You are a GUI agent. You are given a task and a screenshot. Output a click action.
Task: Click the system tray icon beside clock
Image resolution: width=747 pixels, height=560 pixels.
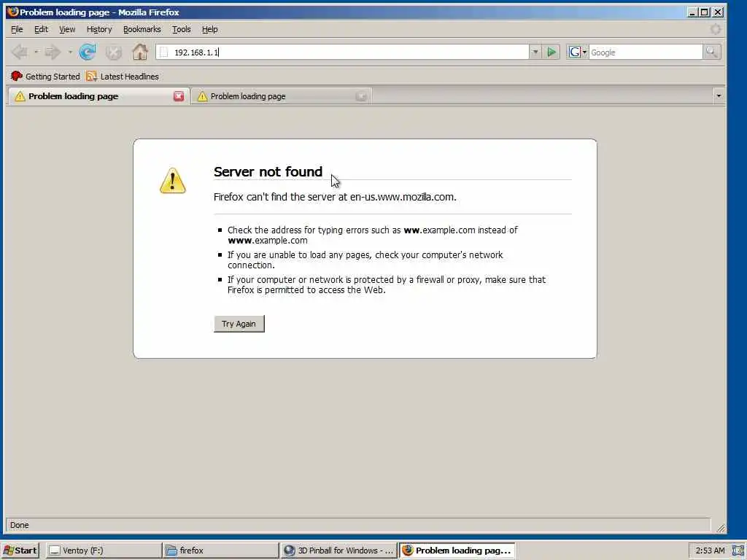(x=738, y=551)
